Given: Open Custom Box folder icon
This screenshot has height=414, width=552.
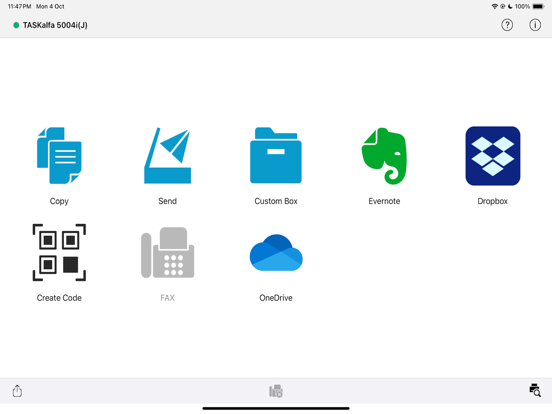Looking at the screenshot, I should coord(276,155).
